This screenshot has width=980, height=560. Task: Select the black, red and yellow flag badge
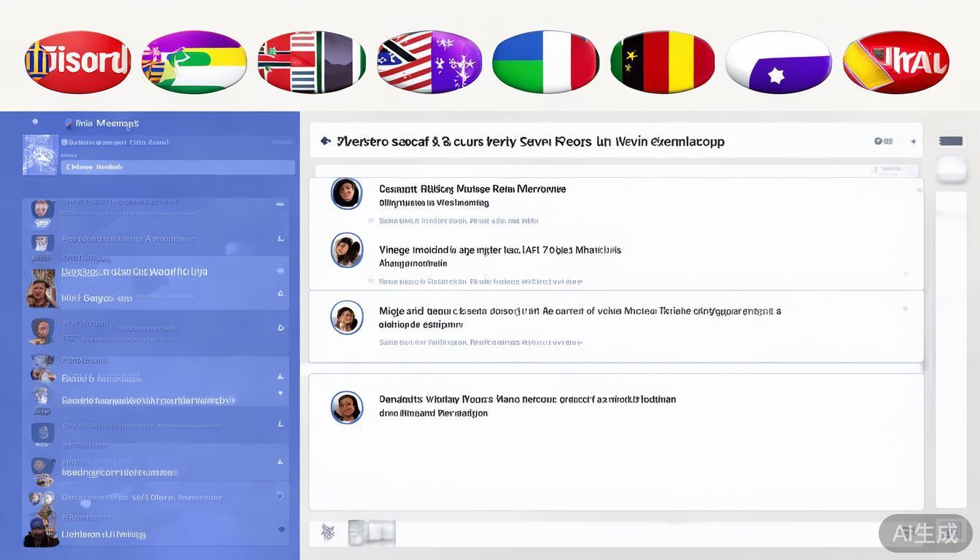click(x=662, y=62)
